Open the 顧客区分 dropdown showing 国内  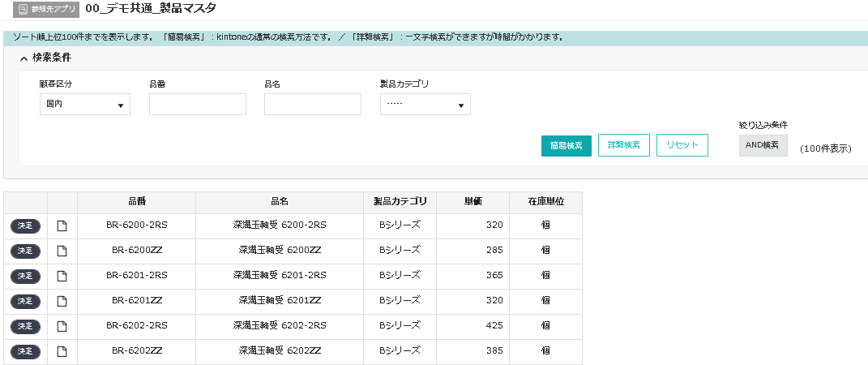pos(84,105)
